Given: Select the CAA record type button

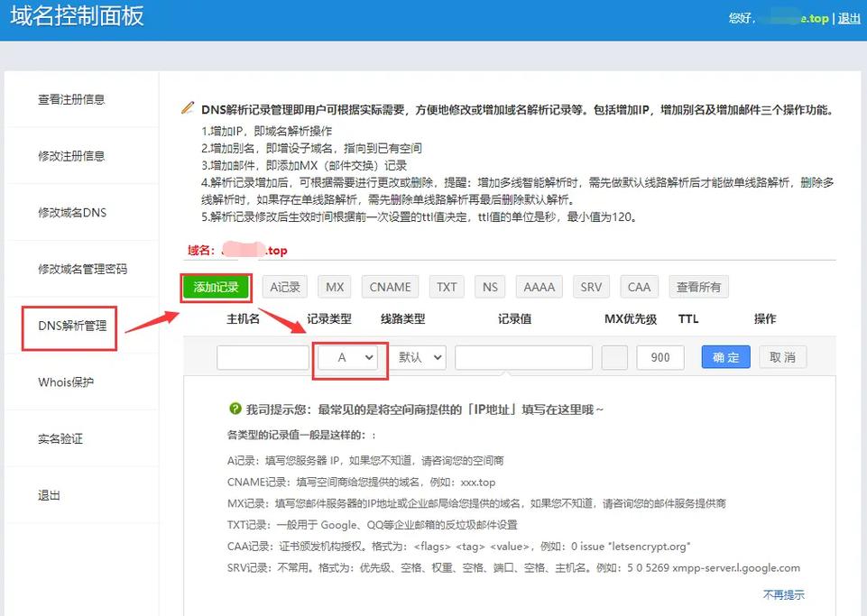Looking at the screenshot, I should (x=639, y=286).
